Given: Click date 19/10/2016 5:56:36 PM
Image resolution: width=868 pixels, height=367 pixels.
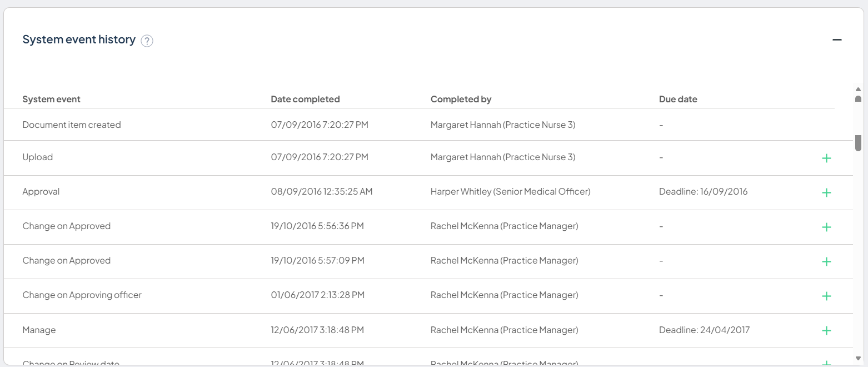Looking at the screenshot, I should tap(317, 226).
